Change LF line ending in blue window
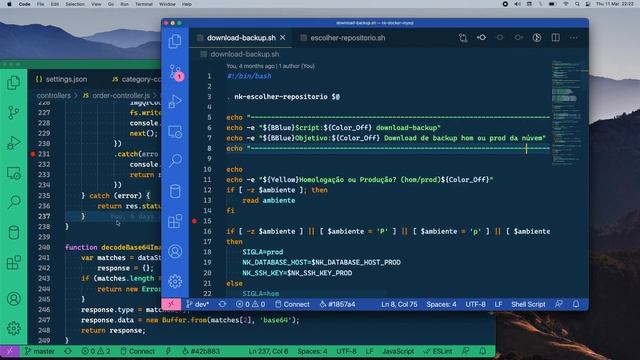This screenshot has width=640, height=360. (498, 304)
